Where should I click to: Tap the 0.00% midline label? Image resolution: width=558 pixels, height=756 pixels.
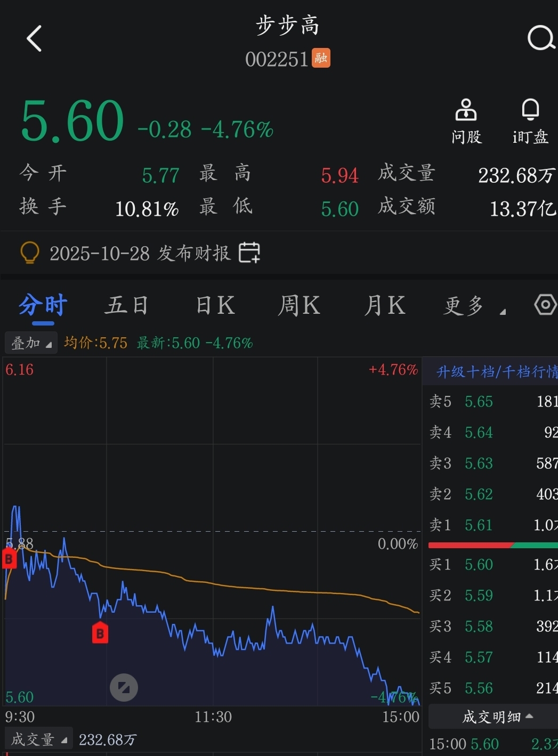click(398, 543)
